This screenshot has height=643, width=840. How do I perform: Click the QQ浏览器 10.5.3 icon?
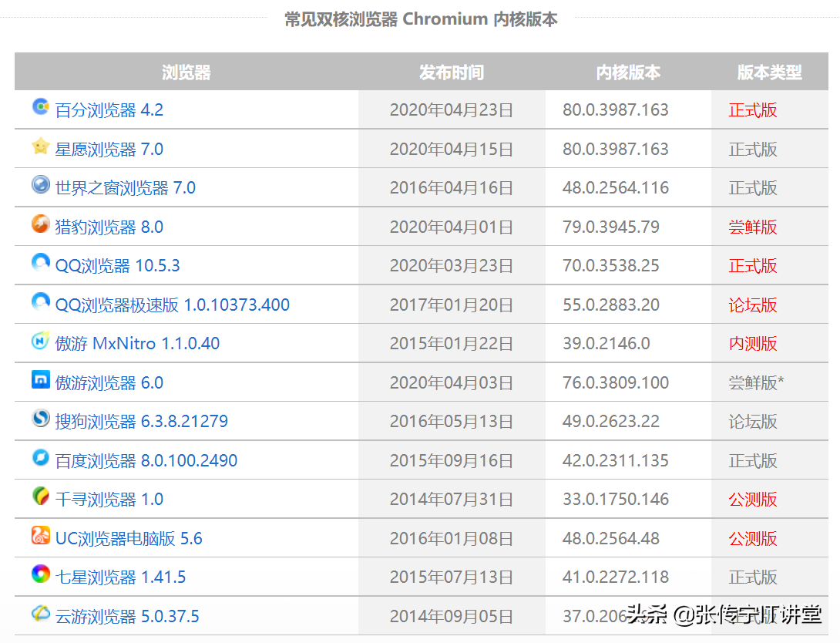[x=41, y=263]
